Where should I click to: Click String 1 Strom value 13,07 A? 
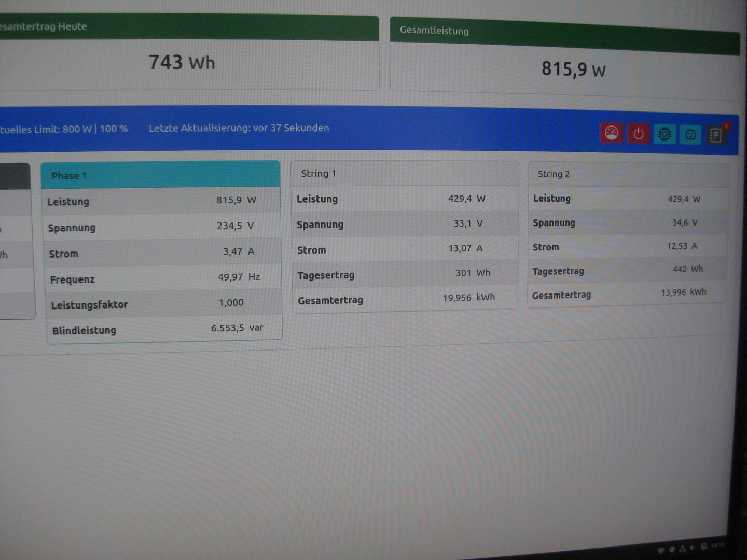tap(465, 248)
